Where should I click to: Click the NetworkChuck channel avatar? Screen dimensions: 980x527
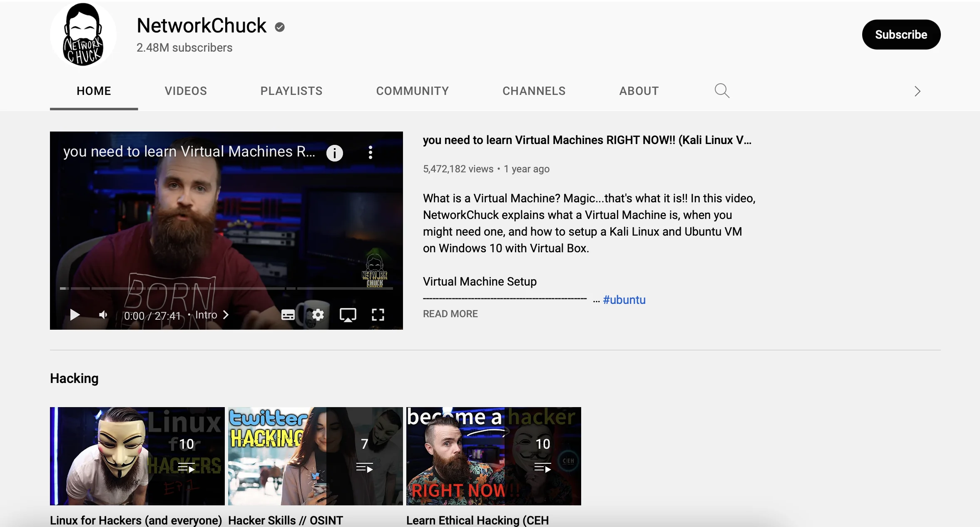click(x=83, y=35)
